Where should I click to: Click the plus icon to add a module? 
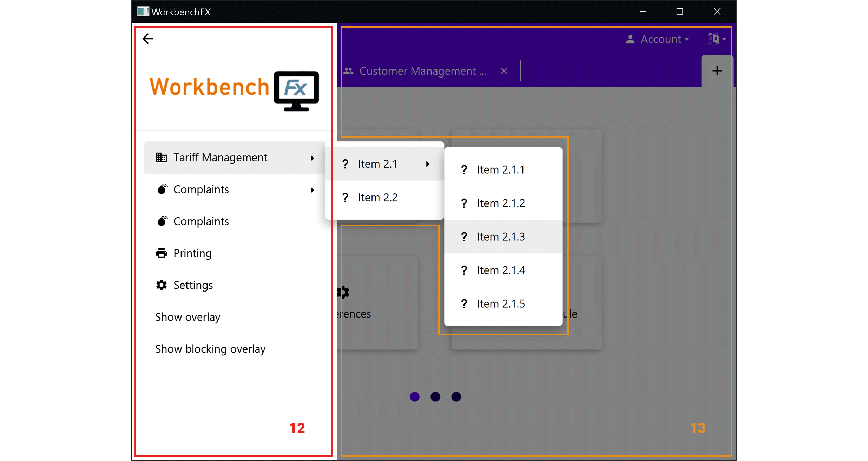tap(717, 71)
